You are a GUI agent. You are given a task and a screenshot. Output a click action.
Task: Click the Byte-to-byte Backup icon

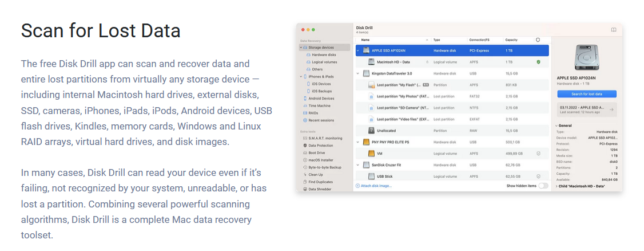[x=305, y=167]
